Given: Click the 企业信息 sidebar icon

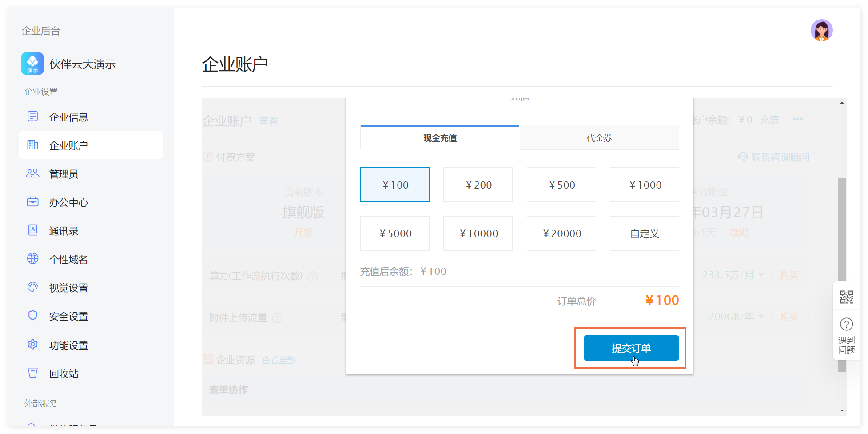Looking at the screenshot, I should 32,117.
